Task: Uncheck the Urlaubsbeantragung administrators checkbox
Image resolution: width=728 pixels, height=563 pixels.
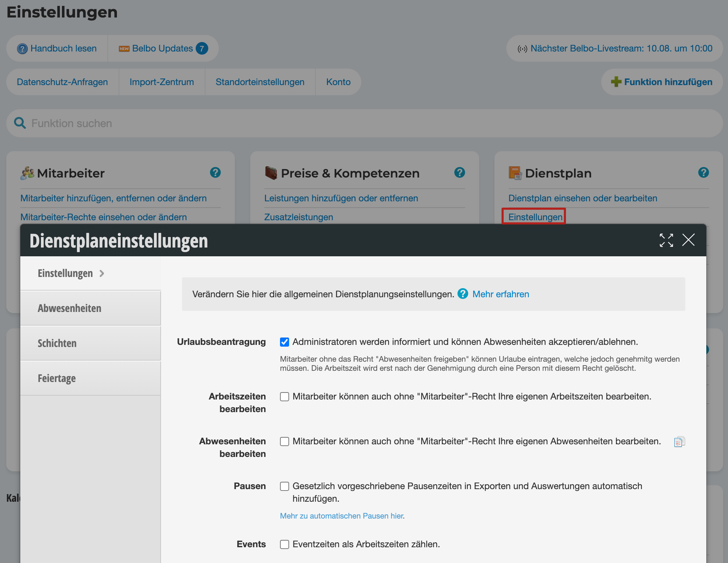Action: point(285,342)
